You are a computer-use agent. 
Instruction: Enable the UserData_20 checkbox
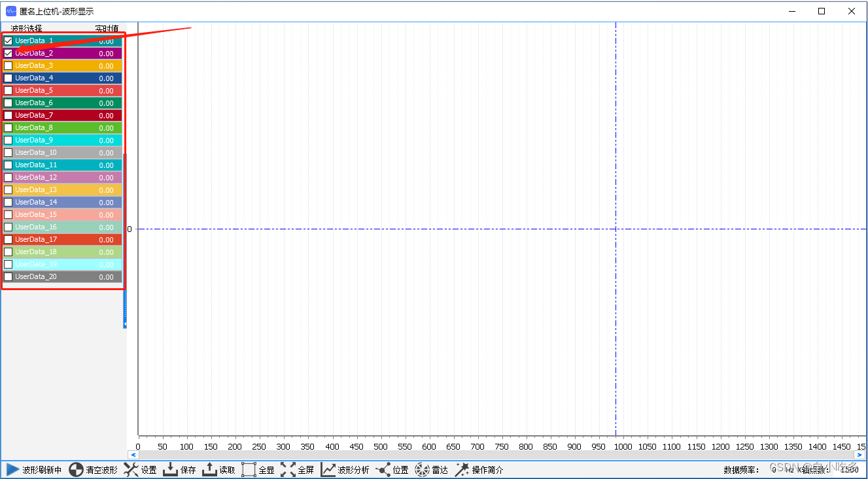[x=9, y=276]
